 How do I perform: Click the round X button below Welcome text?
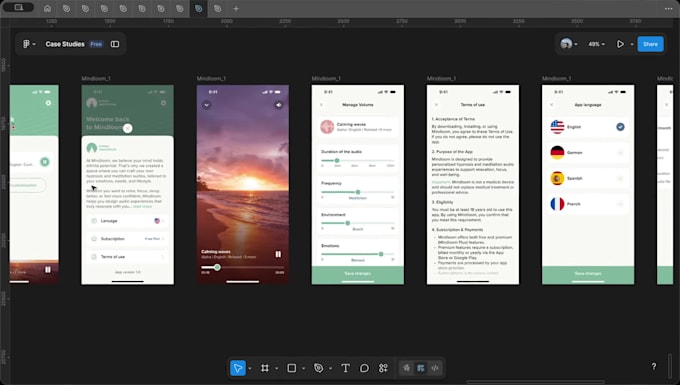127,128
